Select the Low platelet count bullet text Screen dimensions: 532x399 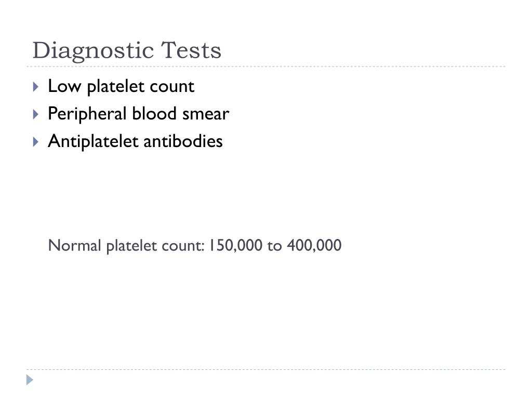click(x=121, y=86)
